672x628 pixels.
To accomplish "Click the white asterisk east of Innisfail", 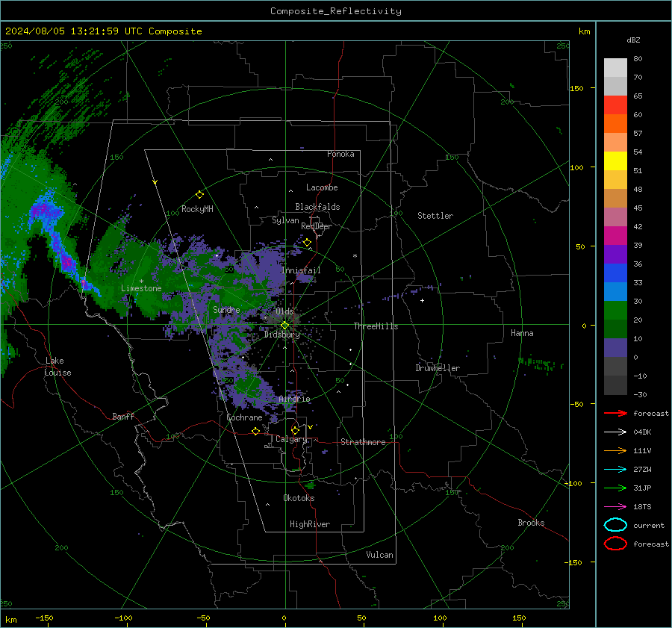I will pos(355,256).
